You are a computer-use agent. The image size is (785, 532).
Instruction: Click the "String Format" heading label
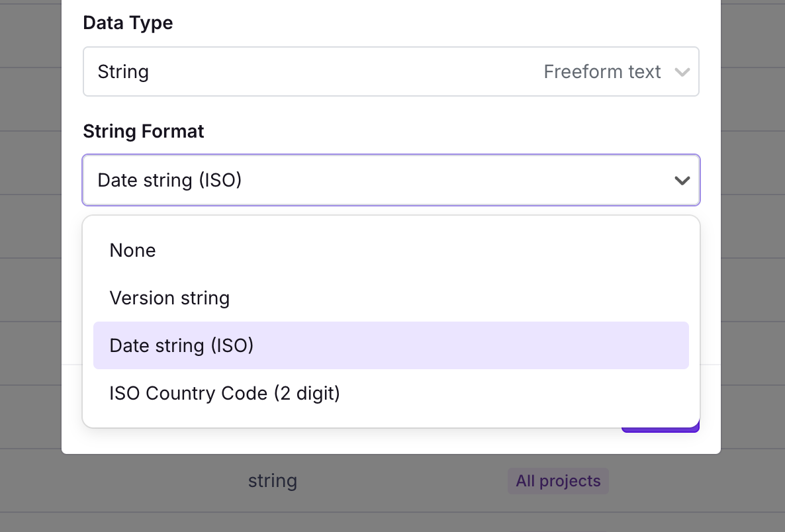(x=143, y=131)
